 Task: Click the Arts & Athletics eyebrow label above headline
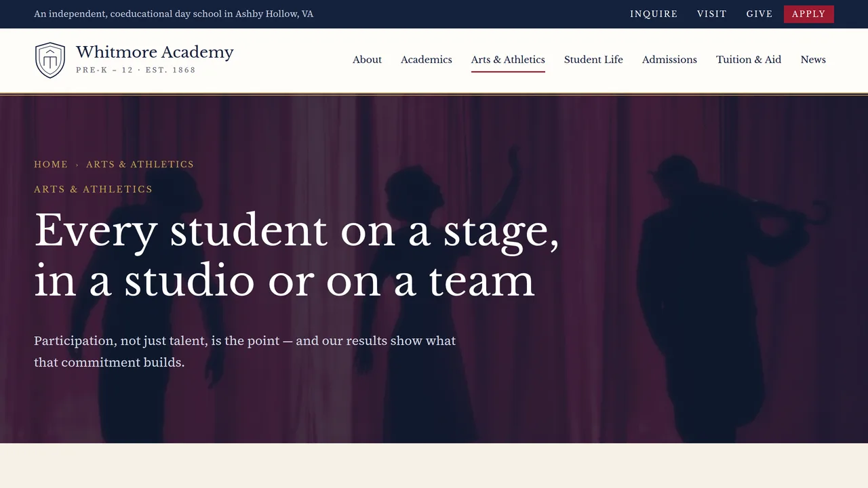94,189
